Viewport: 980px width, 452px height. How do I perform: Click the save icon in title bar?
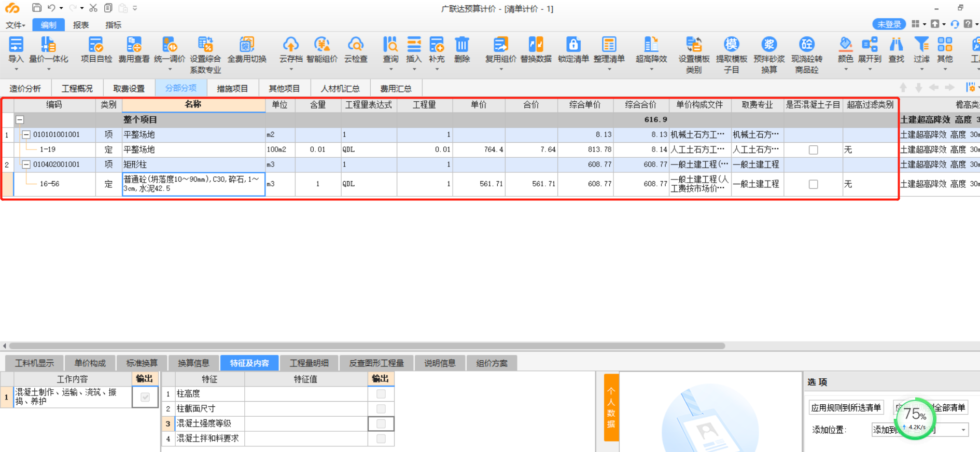pyautogui.click(x=36, y=8)
